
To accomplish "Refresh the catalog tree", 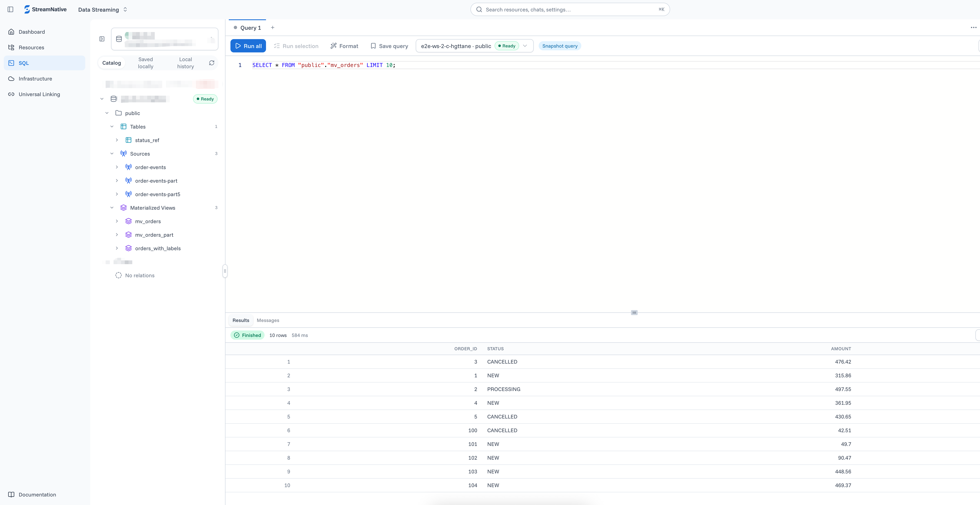I will (x=212, y=63).
